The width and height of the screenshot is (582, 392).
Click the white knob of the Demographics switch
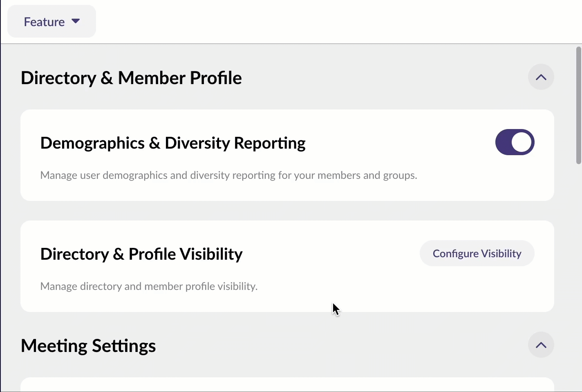point(522,142)
